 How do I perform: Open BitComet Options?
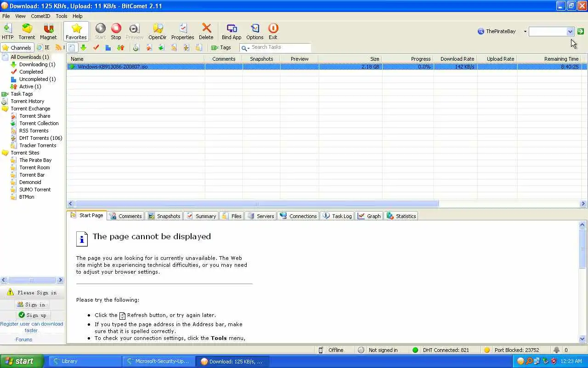pyautogui.click(x=255, y=31)
